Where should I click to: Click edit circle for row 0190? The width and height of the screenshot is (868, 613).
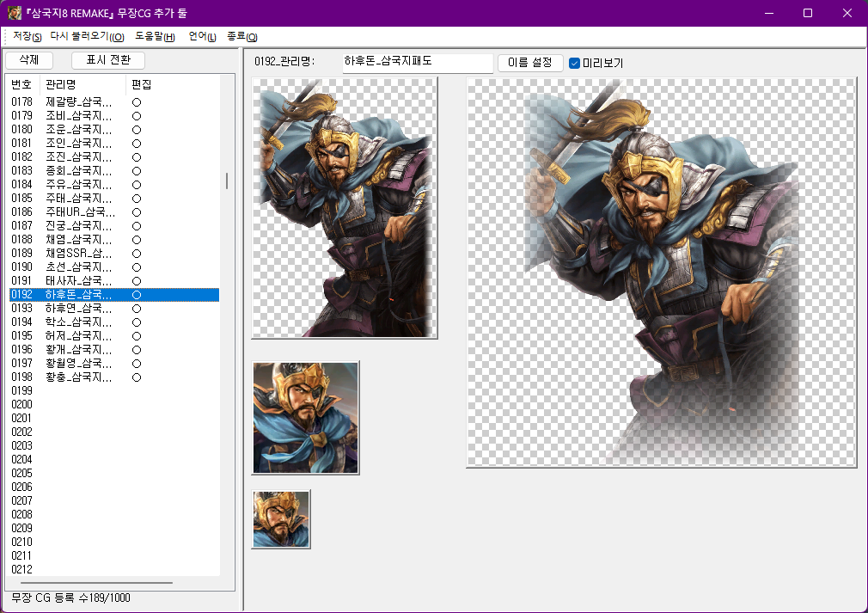(x=137, y=267)
